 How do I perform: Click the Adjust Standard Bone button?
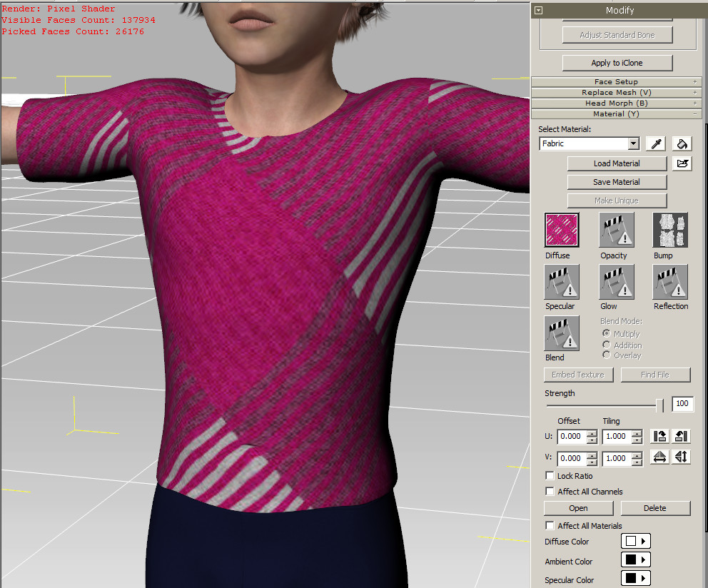coord(617,35)
